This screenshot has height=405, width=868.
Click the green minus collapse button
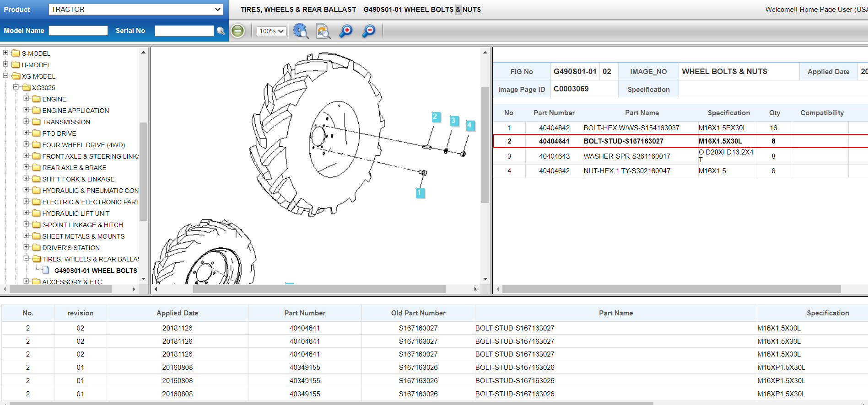(x=237, y=31)
